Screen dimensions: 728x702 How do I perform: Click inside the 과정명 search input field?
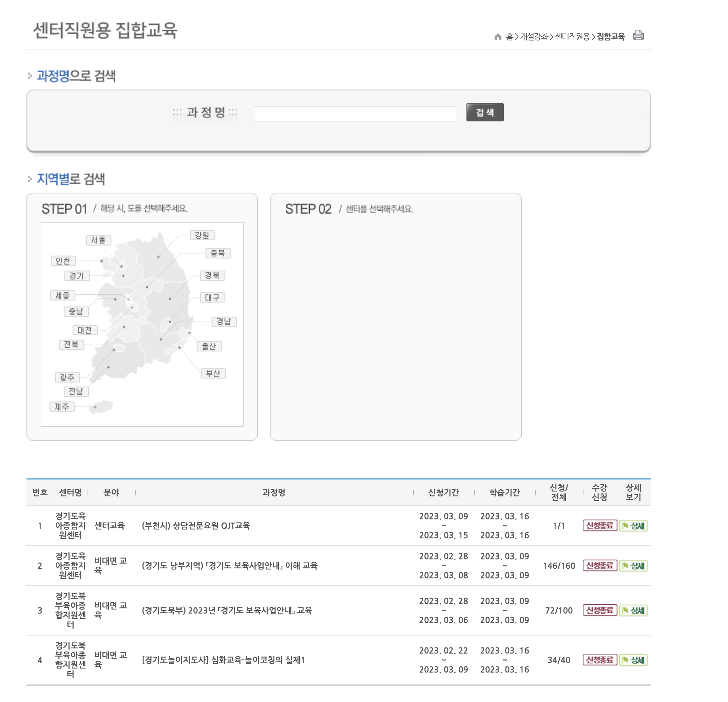coord(356,113)
